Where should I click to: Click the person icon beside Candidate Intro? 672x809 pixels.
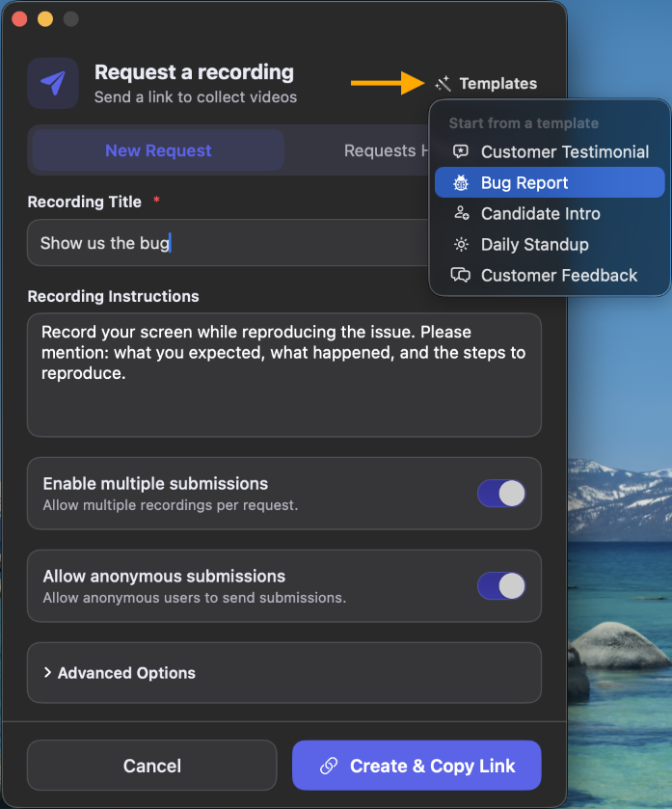click(x=461, y=213)
